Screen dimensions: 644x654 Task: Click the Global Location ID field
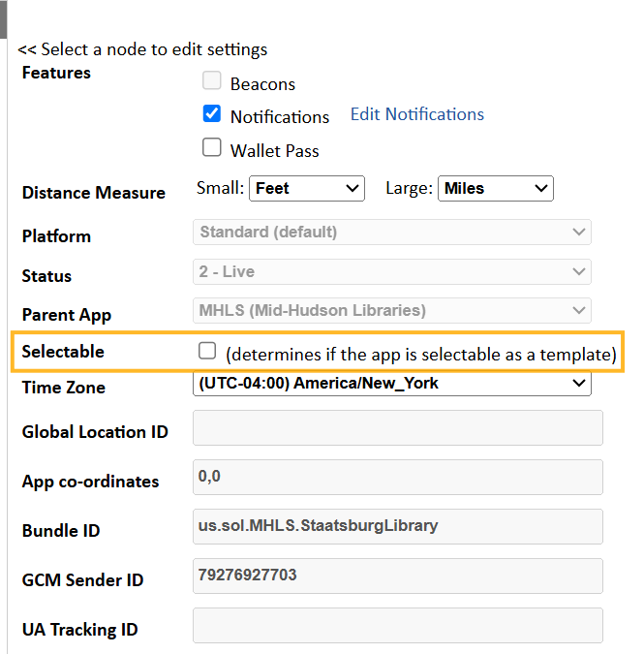pyautogui.click(x=398, y=428)
